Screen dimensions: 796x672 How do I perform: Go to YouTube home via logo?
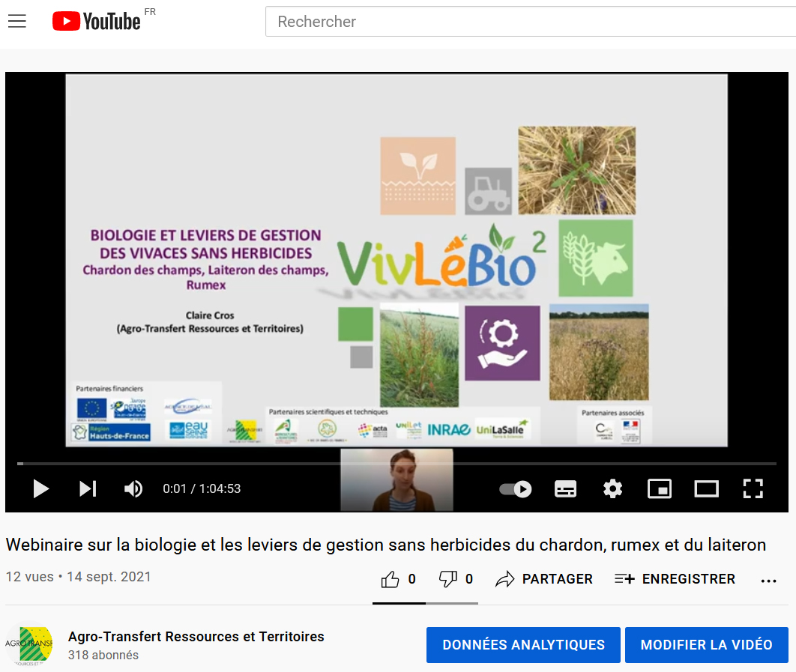coord(97,21)
